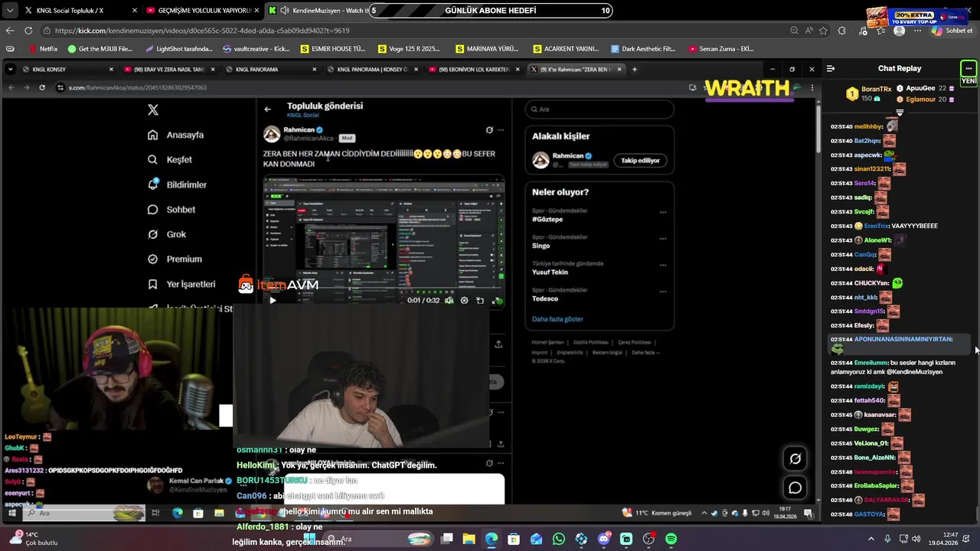Open Bildirimler in the X sidebar

coord(177,184)
